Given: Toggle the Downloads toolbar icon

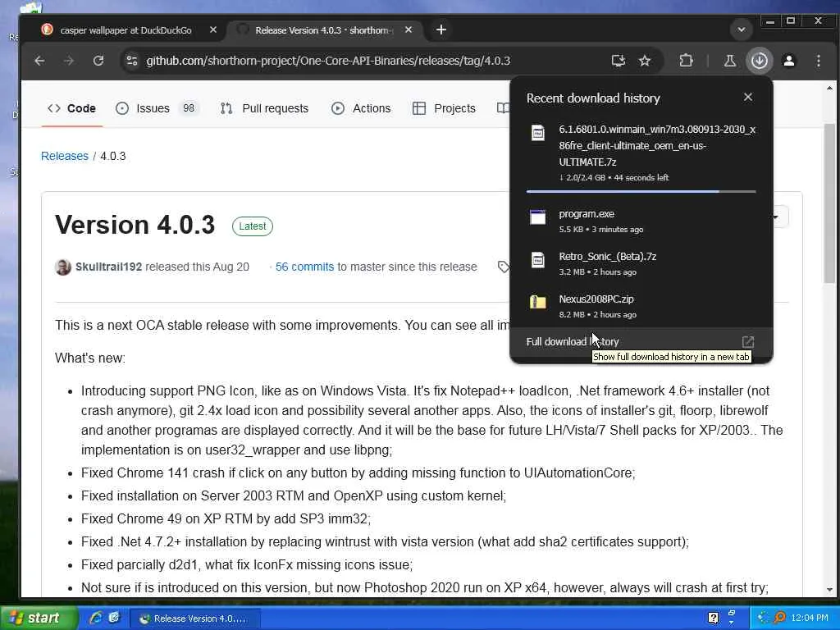Looking at the screenshot, I should tap(760, 61).
